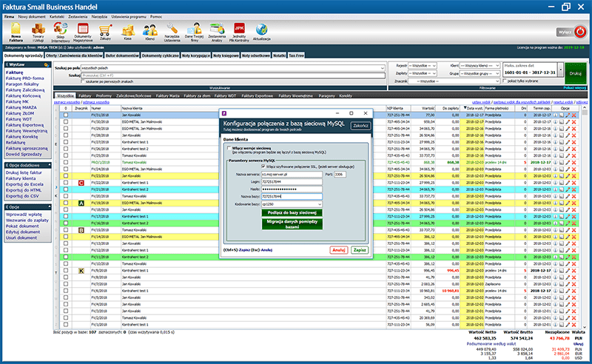Open the Znacznik filter dropdown
Viewport: 592px width, 364px height.
454,81
